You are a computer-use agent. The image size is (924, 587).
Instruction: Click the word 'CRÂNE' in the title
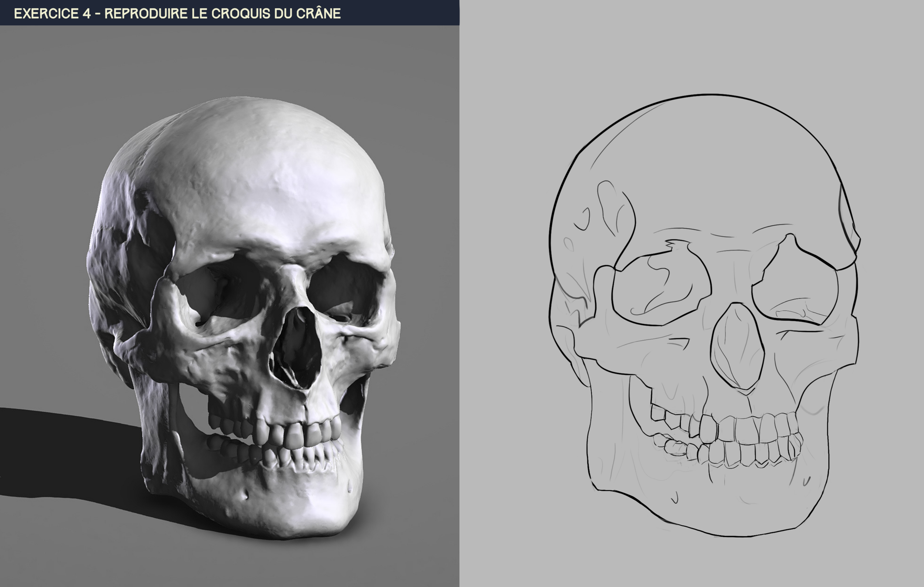click(319, 13)
